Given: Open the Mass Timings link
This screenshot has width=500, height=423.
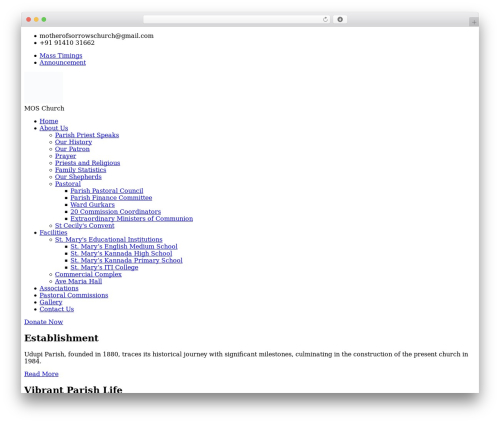Looking at the screenshot, I should click(x=61, y=56).
